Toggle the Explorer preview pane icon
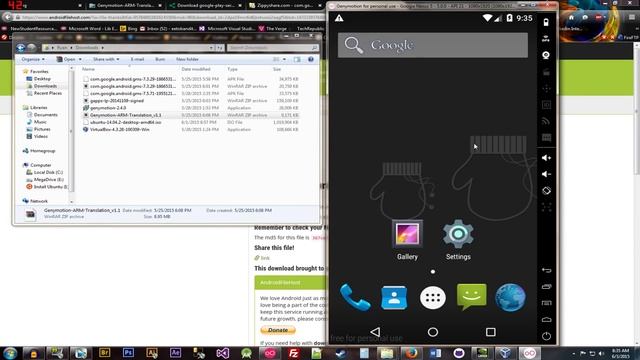640x360 pixels. click(297, 60)
